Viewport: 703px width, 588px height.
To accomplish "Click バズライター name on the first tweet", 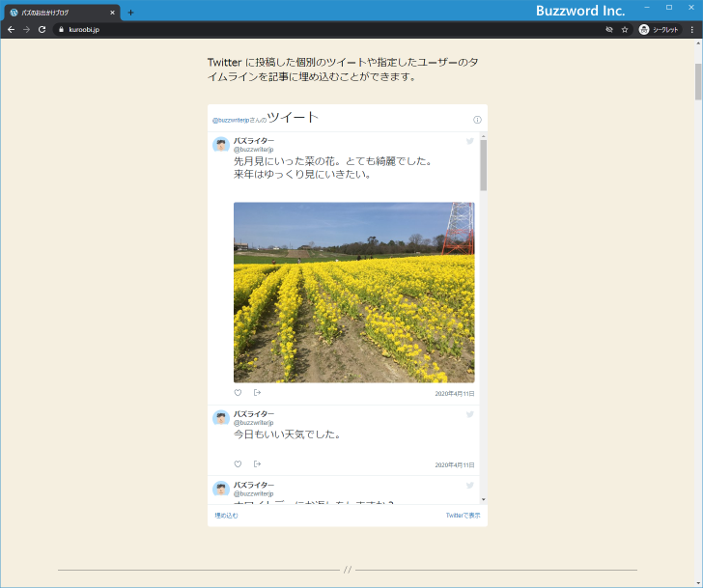I will (x=254, y=141).
